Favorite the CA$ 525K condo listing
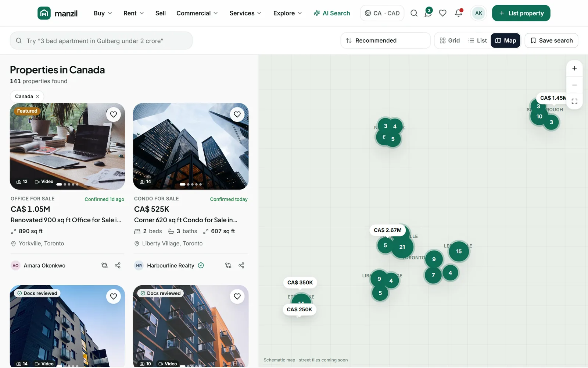This screenshot has width=588, height=368. point(237,114)
